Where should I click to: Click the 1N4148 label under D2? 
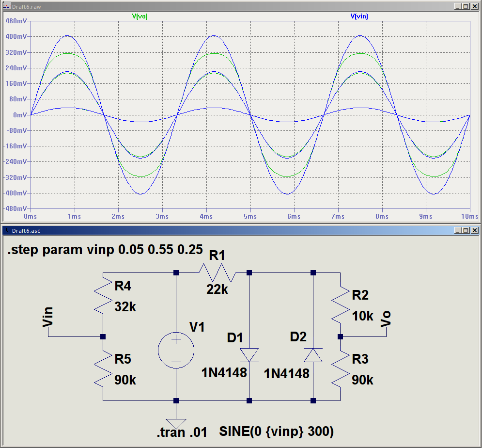click(x=286, y=373)
